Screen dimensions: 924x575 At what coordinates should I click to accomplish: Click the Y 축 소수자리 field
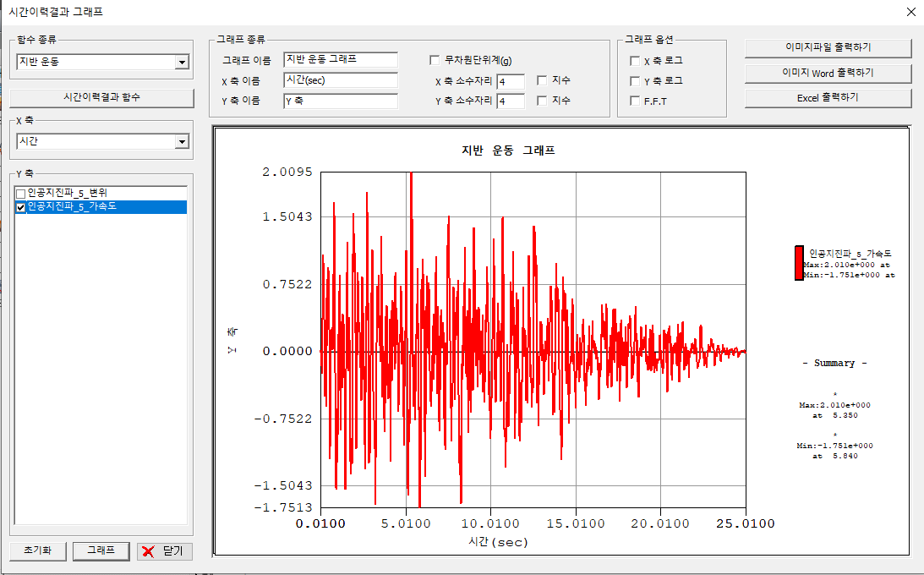click(511, 101)
